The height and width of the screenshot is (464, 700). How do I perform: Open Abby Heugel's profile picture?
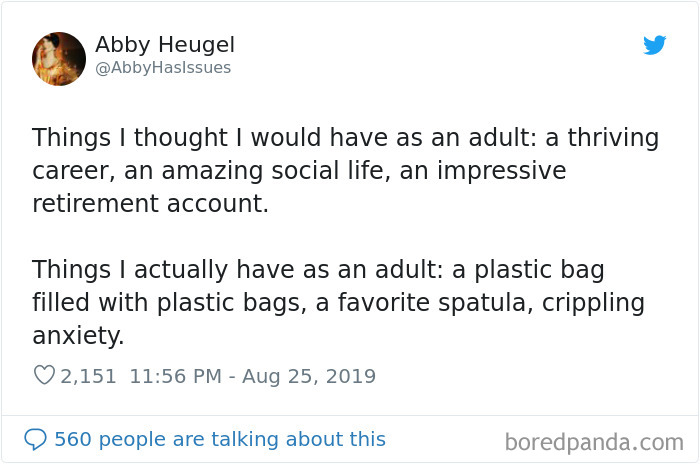point(59,58)
